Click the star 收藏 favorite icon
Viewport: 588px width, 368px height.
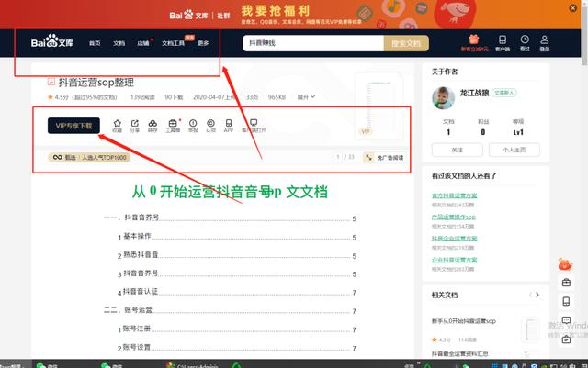(x=117, y=126)
